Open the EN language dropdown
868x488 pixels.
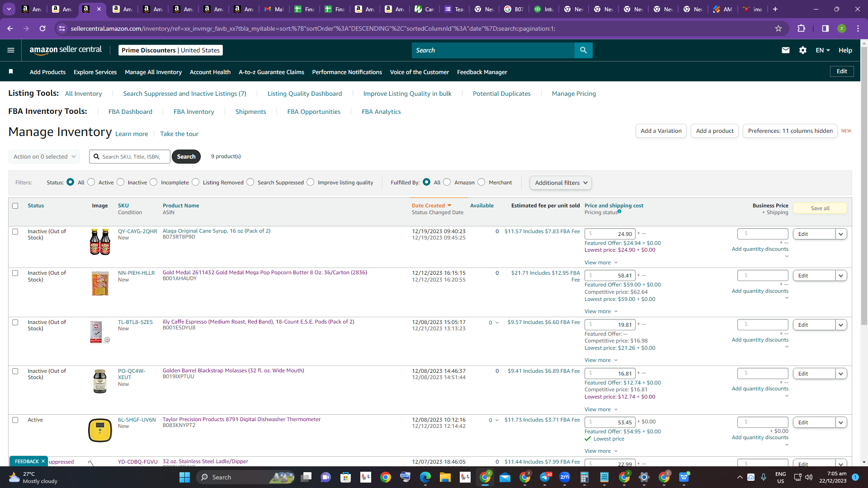click(x=823, y=50)
